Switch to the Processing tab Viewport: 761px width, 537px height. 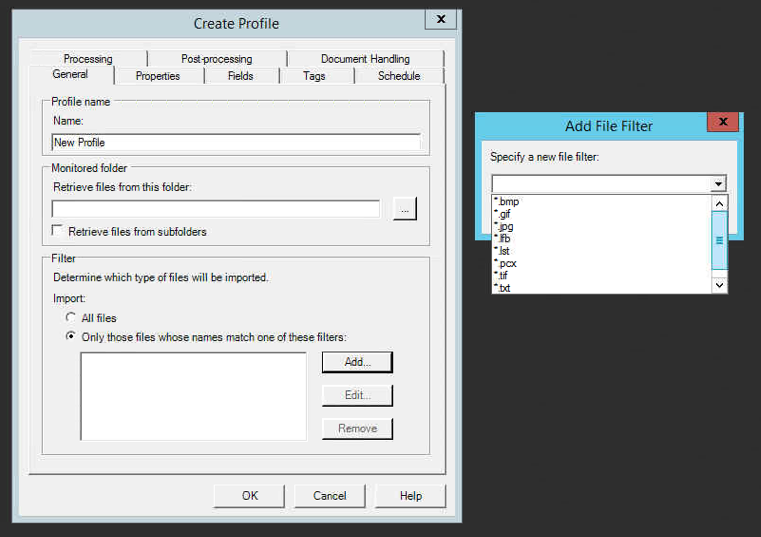point(88,59)
